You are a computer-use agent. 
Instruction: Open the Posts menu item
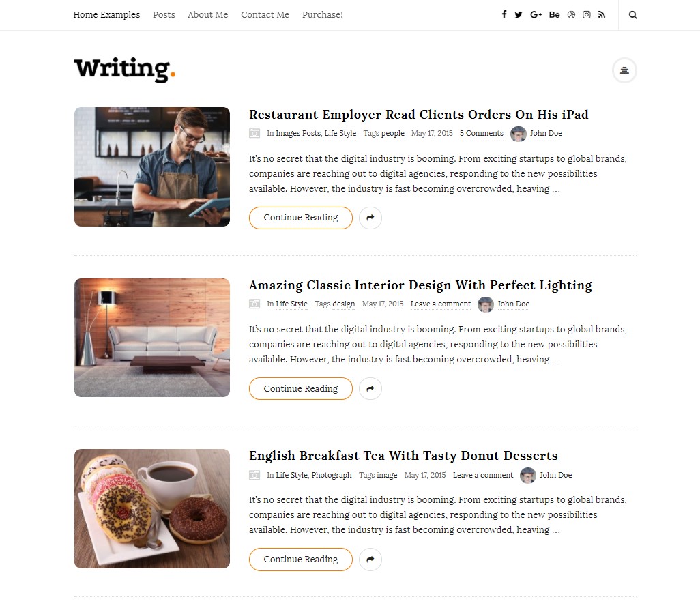[164, 15]
